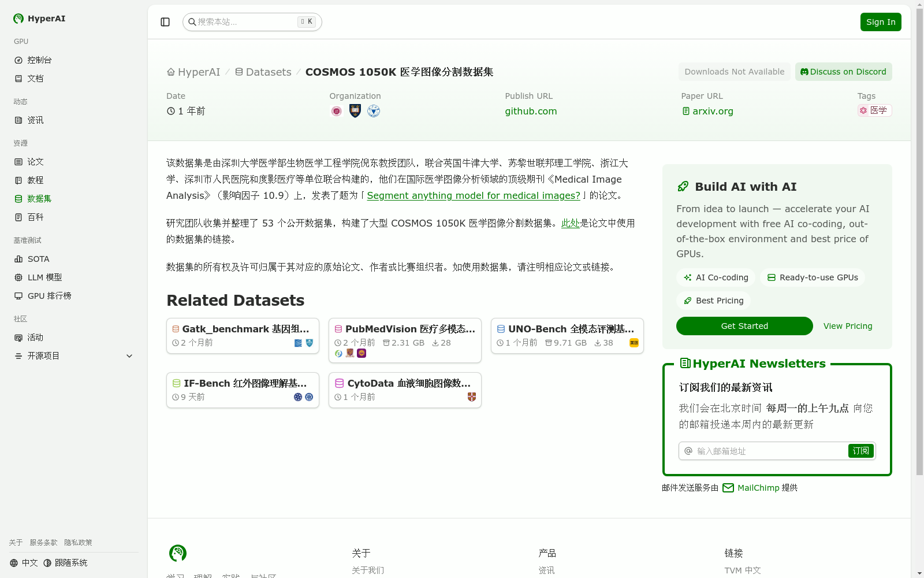Open Gatk_benchmark dataset card

click(x=243, y=336)
